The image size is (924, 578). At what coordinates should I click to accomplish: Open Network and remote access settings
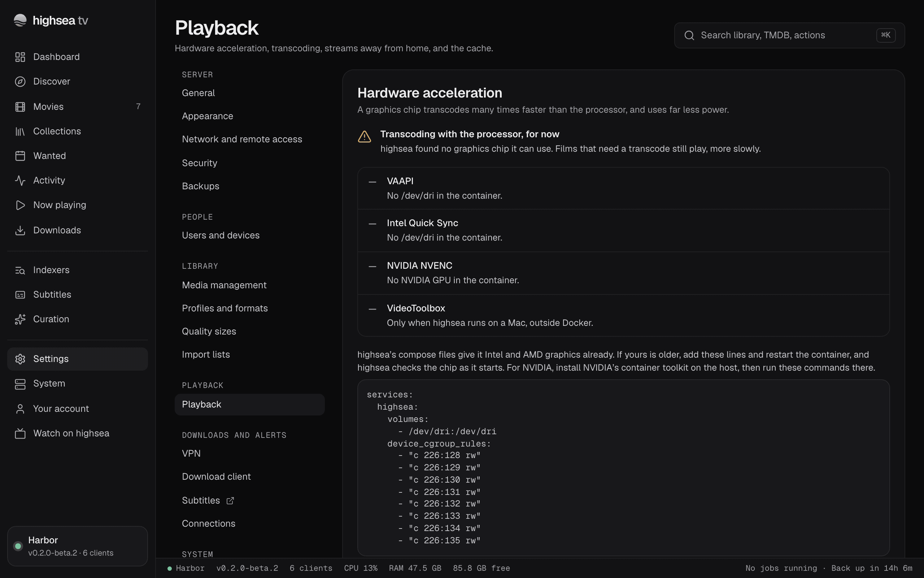(250, 139)
